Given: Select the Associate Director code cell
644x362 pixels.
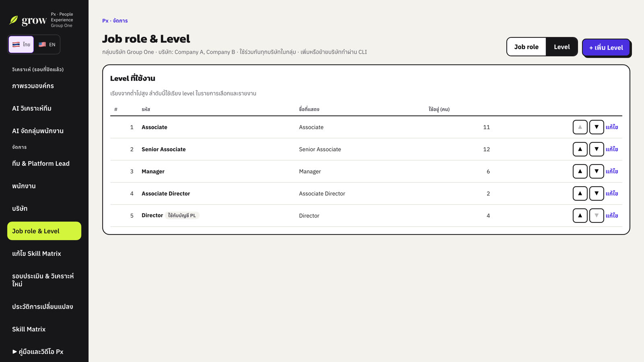Looking at the screenshot, I should (166, 193).
